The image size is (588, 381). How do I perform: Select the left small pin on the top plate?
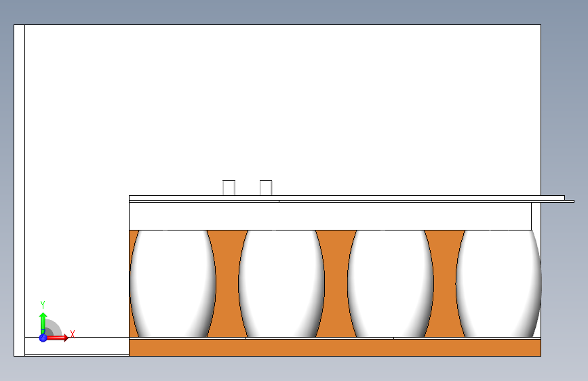tap(229, 188)
